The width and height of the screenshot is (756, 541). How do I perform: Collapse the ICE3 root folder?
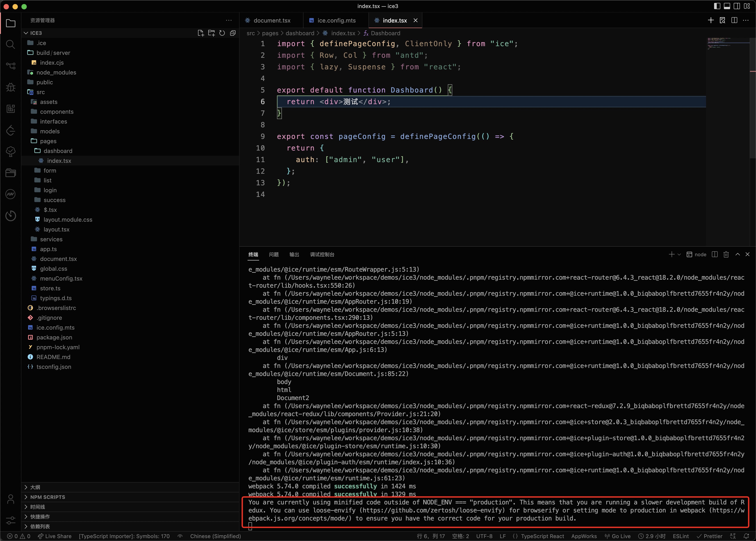point(130,33)
